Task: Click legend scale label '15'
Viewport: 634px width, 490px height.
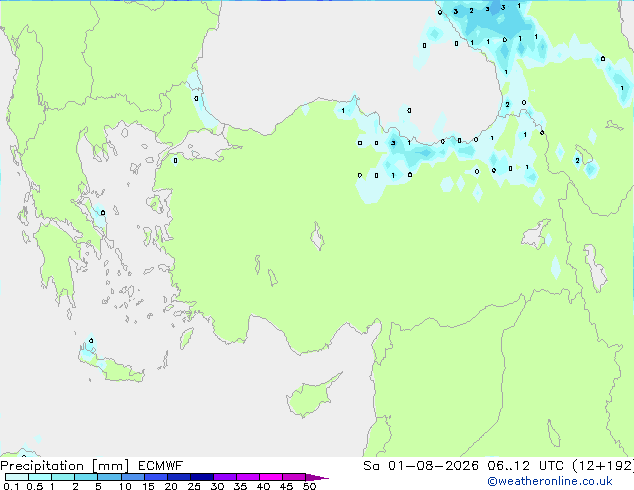Action: coord(148,486)
